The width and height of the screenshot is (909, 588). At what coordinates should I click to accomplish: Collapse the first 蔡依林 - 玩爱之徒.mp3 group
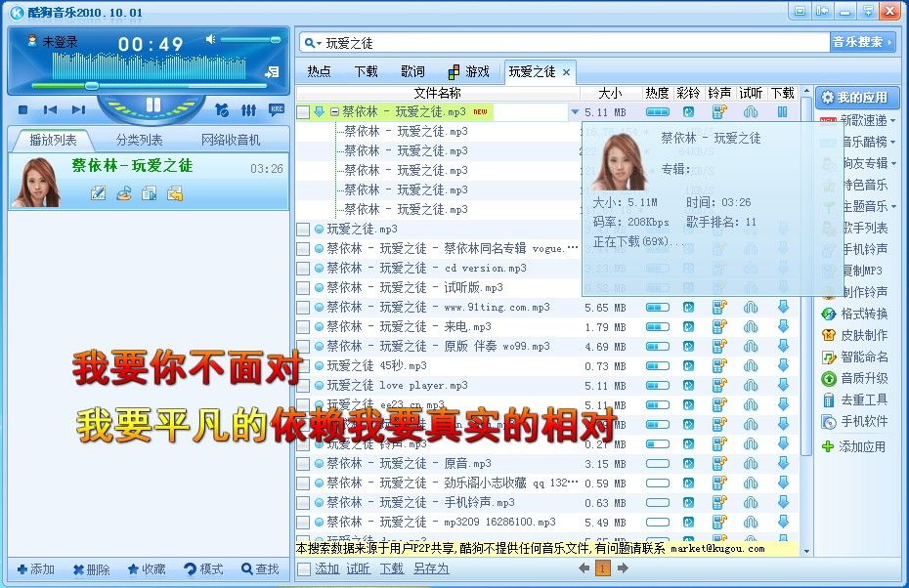point(334,111)
